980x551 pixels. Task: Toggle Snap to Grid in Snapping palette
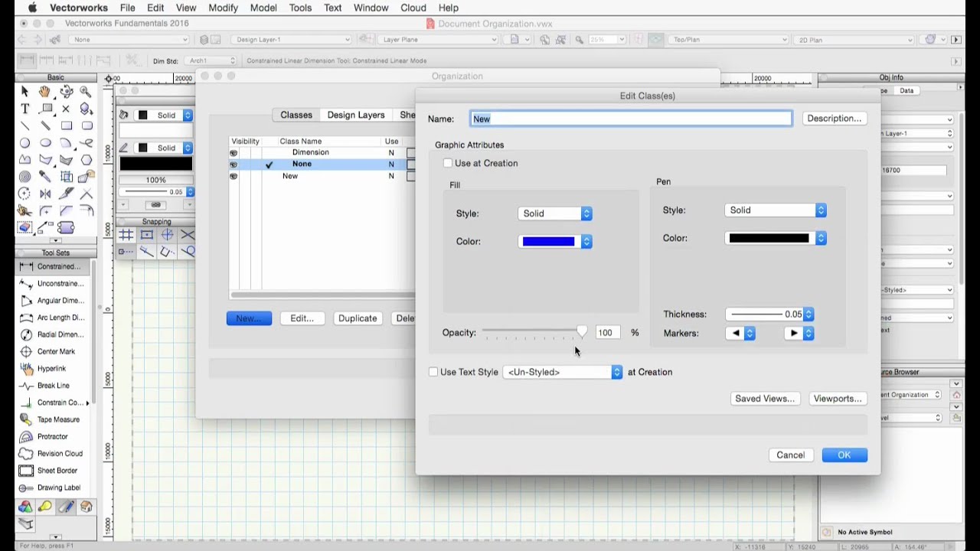[126, 235]
